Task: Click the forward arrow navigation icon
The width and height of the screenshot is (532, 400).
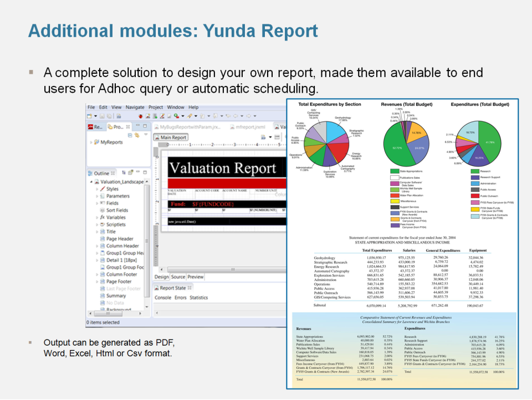Action: point(248,116)
